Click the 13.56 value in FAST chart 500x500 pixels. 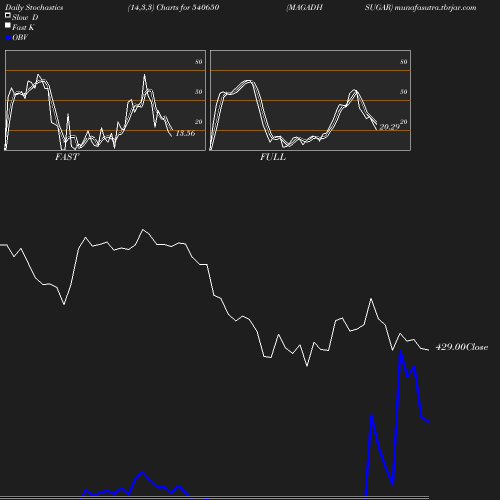[x=185, y=133]
